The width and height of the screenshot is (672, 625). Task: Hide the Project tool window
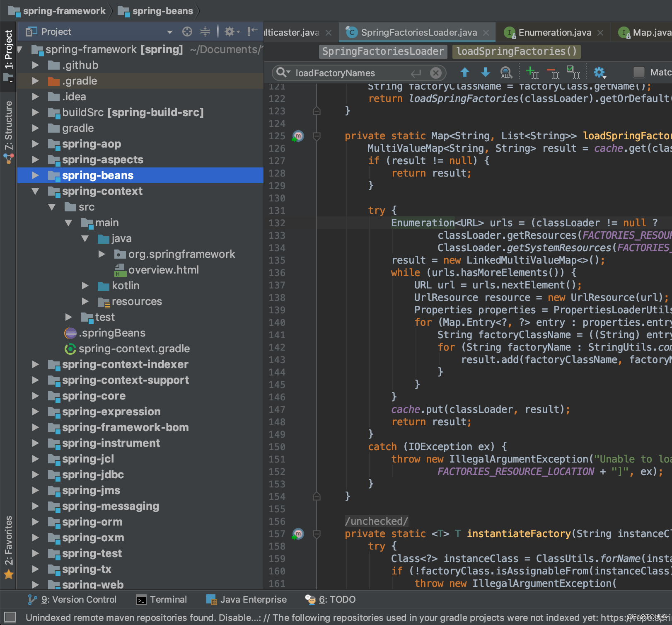coord(252,31)
